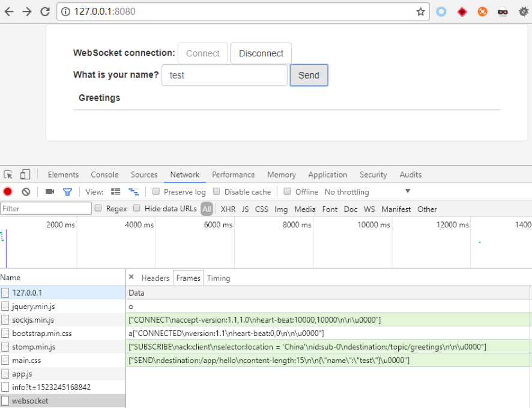Send the name with Send button
The height and width of the screenshot is (408, 532).
click(309, 75)
